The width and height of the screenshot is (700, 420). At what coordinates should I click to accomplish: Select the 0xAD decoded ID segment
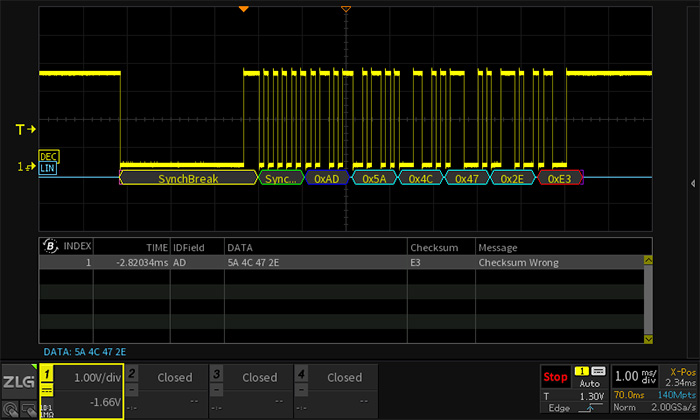(326, 178)
